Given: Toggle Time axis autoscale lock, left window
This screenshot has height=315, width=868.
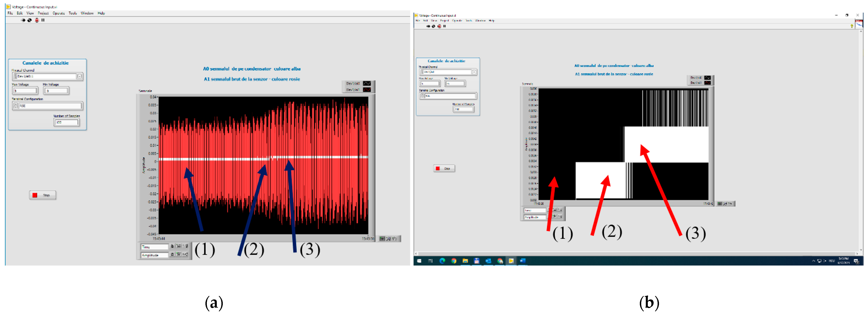Looking at the screenshot, I should (172, 246).
